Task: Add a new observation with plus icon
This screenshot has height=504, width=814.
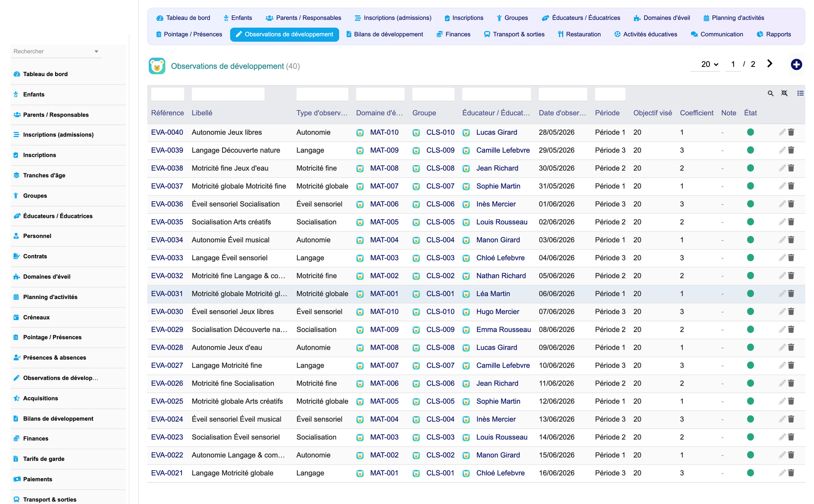Action: (796, 64)
